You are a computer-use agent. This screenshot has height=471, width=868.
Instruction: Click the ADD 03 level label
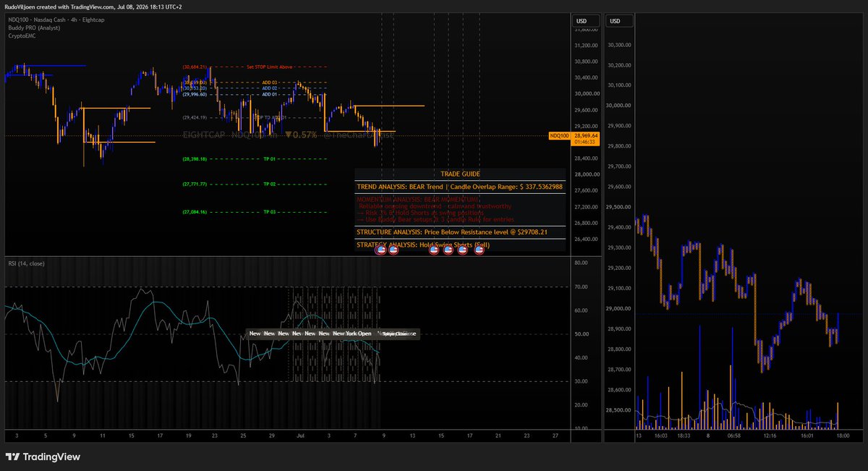[269, 82]
